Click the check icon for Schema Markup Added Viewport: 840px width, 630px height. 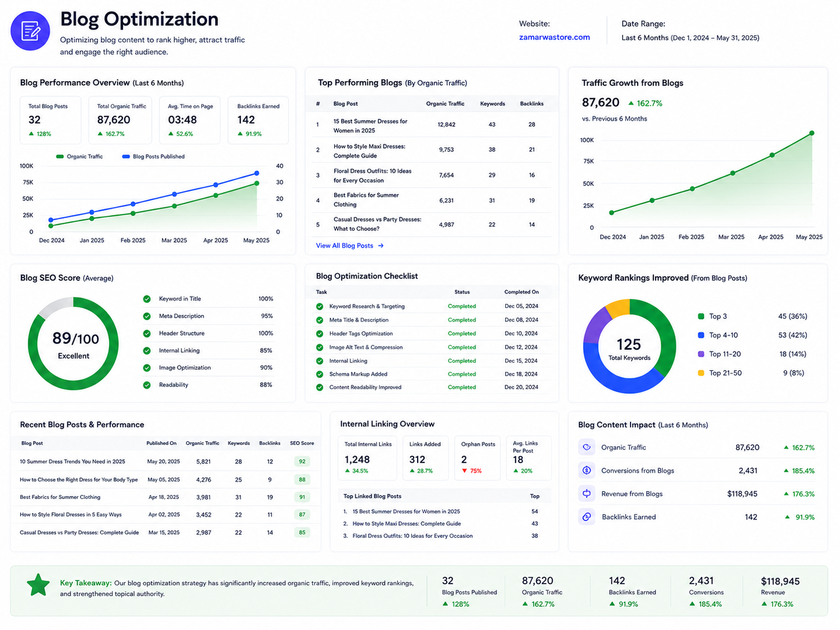tap(320, 374)
